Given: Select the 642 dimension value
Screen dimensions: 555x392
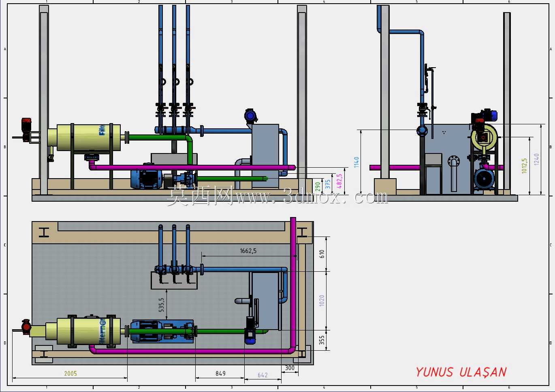Looking at the screenshot, I should pyautogui.click(x=263, y=375).
